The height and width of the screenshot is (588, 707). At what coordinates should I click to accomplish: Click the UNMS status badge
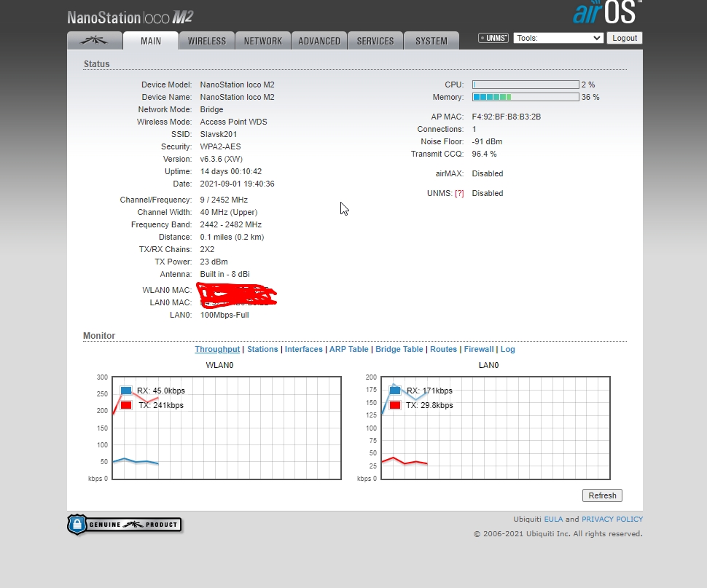pos(493,39)
